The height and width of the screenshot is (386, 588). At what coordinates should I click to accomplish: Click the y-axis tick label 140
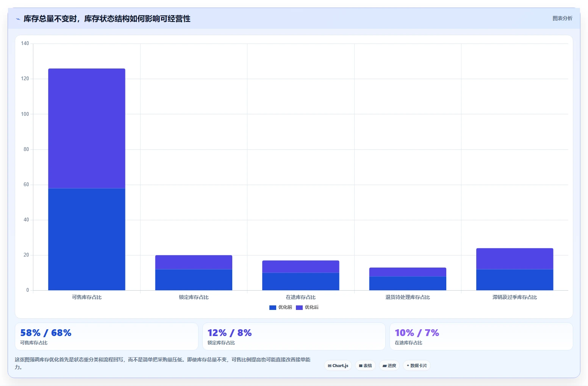tap(25, 44)
